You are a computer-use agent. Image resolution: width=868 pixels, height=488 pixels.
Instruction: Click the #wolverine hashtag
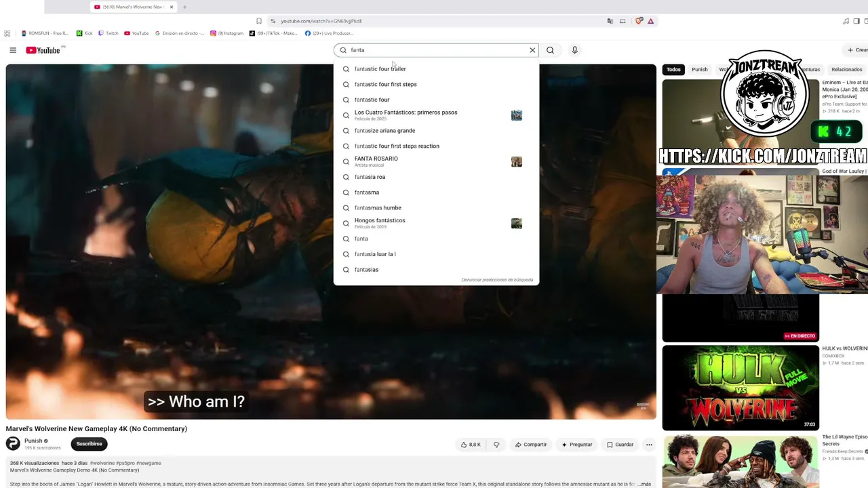point(102,463)
